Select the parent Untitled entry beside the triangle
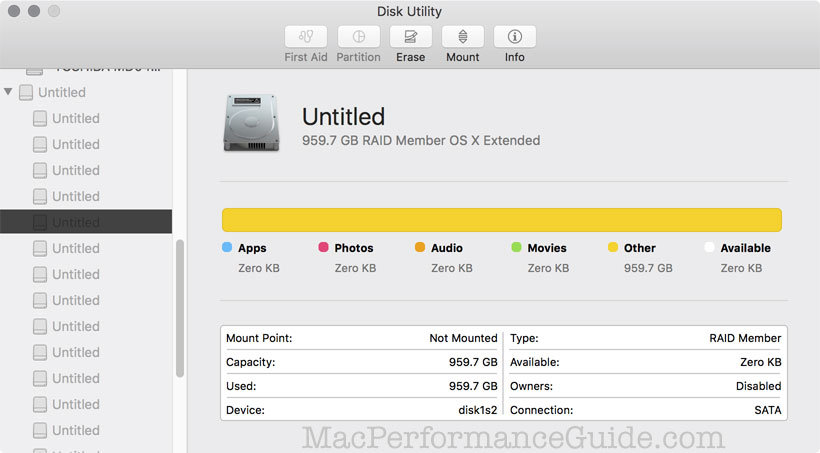Screen dimensions: 820x453 click(61, 92)
